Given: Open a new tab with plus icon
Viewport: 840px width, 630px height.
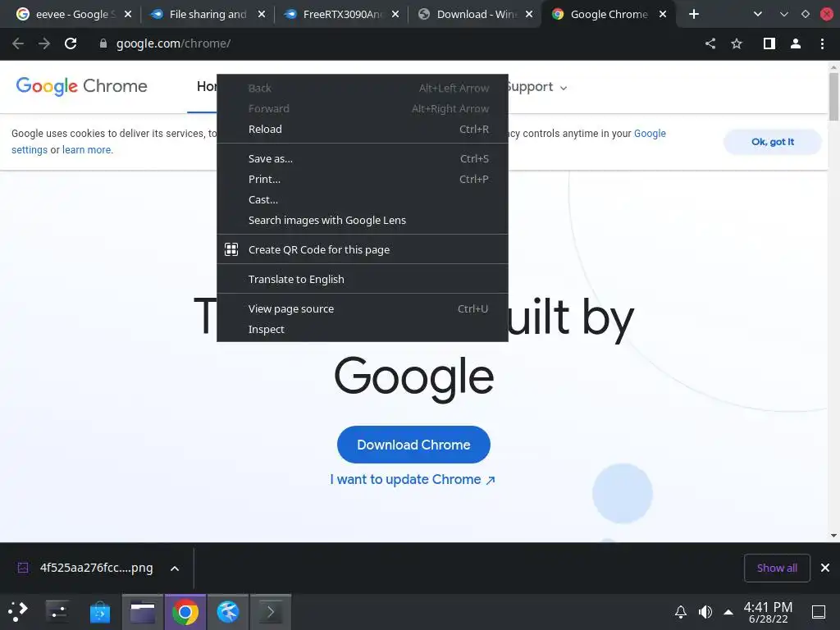Looking at the screenshot, I should coord(694,14).
